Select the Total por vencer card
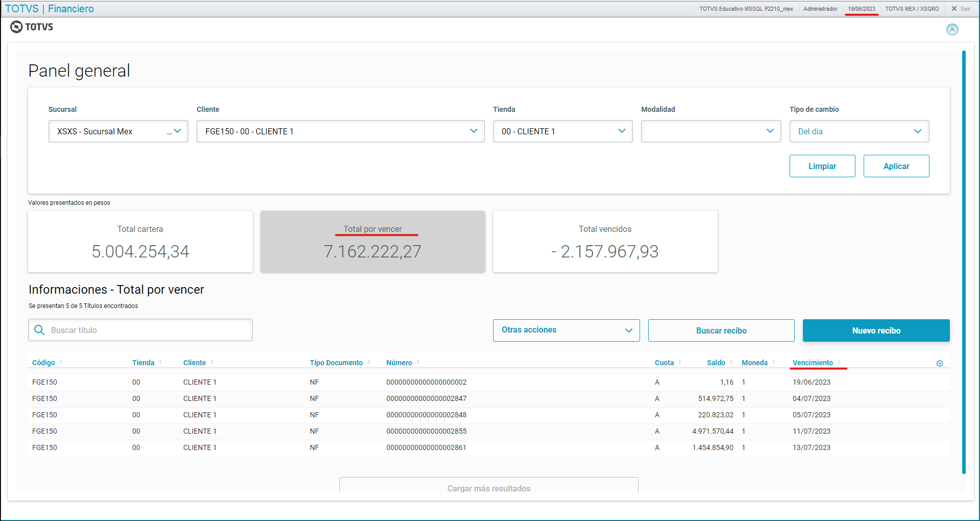 tap(373, 242)
